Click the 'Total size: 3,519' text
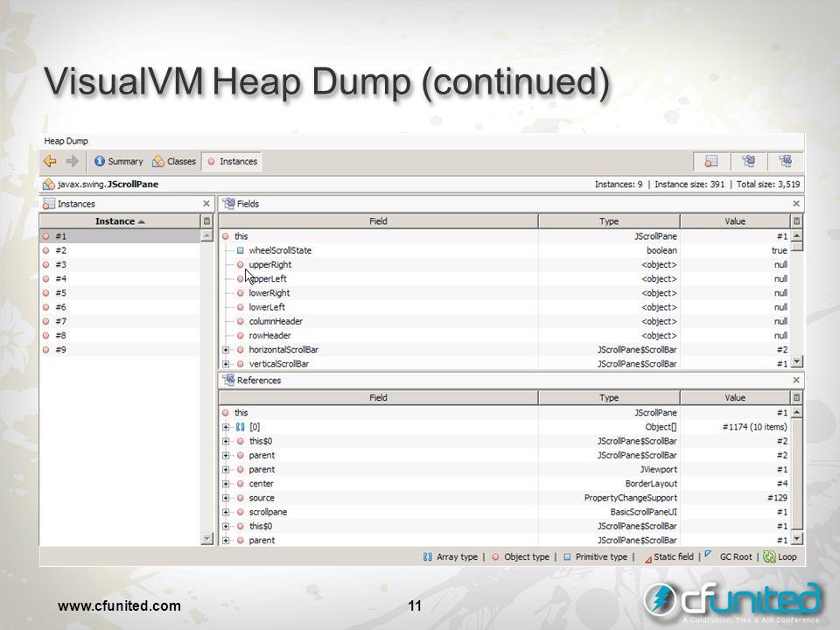This screenshot has height=630, width=840. 768,185
